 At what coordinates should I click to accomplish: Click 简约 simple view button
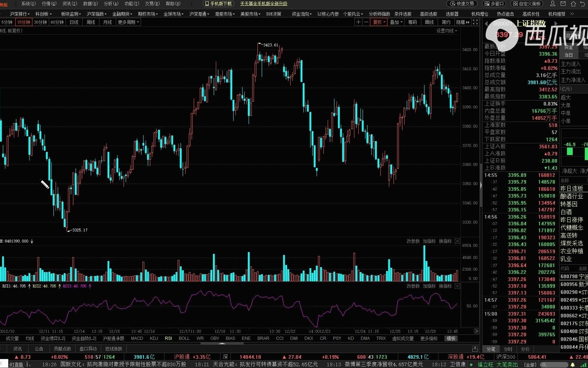point(446,22)
